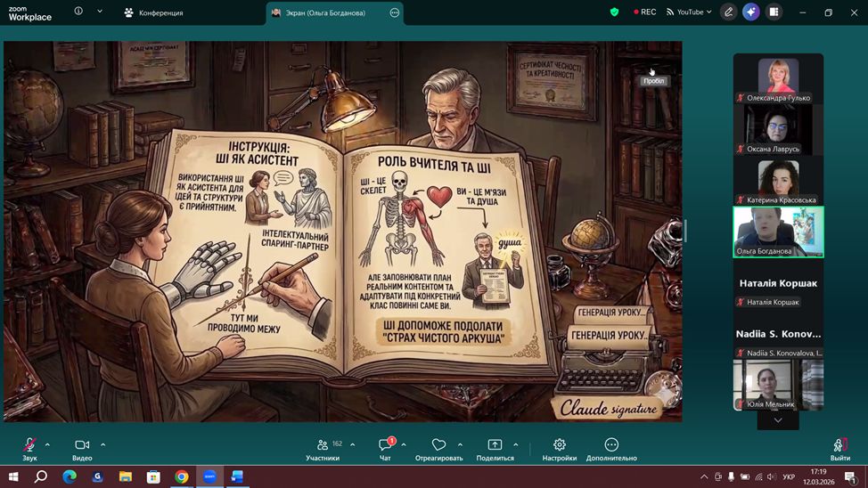Screen dimensions: 868x488
Task: Click the Поделиться share screen icon
Action: (495, 445)
